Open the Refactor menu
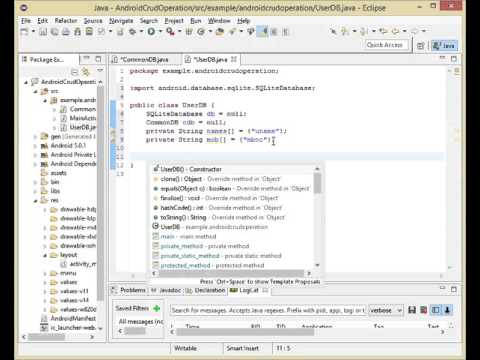The width and height of the screenshot is (480, 360). click(66, 21)
